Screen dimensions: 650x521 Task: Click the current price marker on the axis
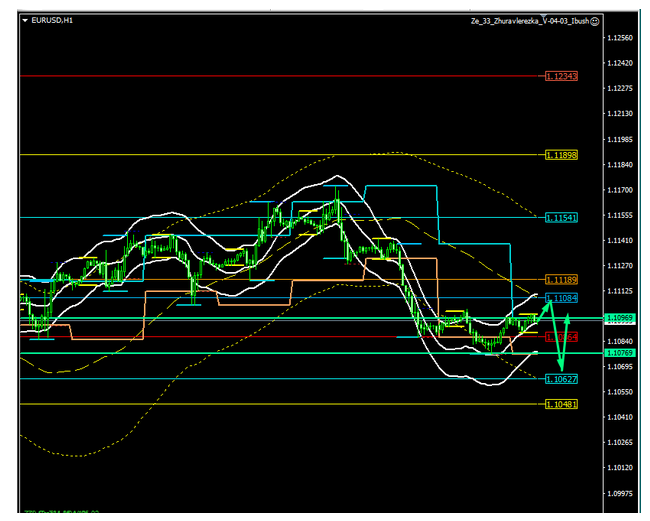click(619, 318)
